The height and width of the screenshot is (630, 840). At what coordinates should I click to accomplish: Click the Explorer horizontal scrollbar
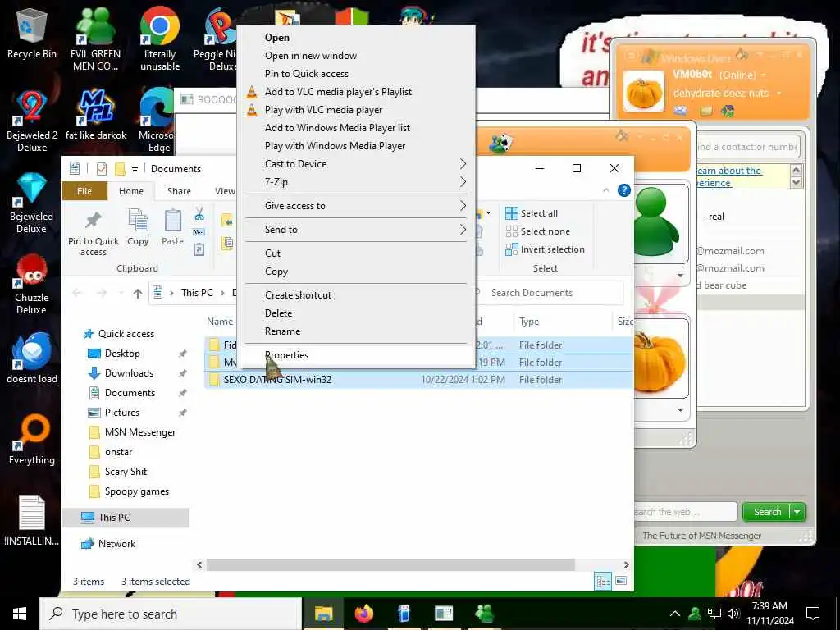[390, 564]
